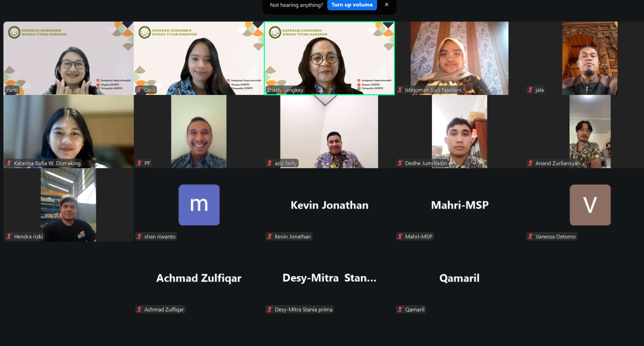Click muted mic icon beside PF

[x=139, y=163]
